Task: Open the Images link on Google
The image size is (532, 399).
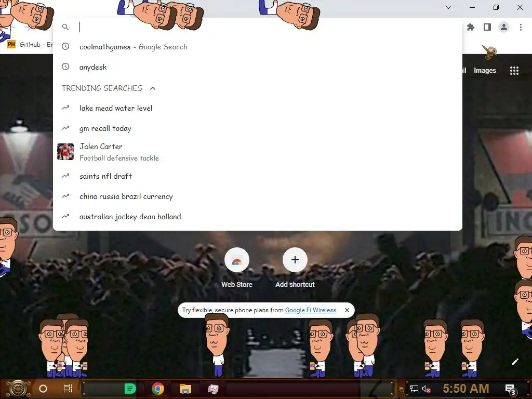Action: 485,71
